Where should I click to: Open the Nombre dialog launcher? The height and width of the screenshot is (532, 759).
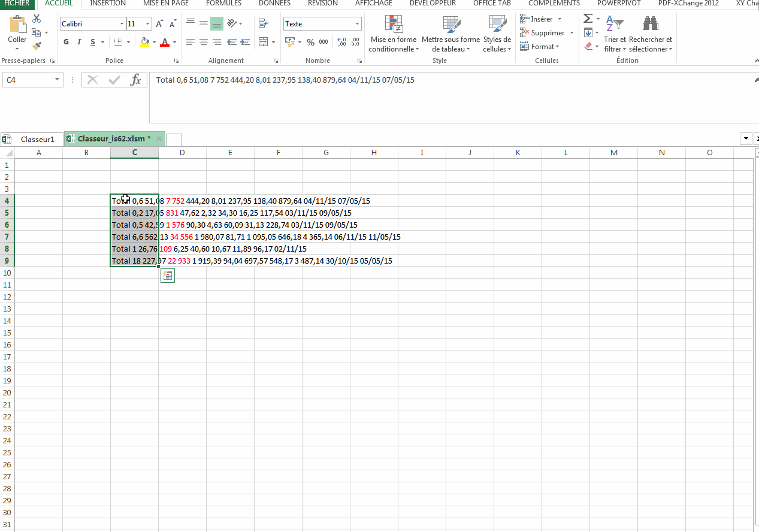click(x=359, y=61)
